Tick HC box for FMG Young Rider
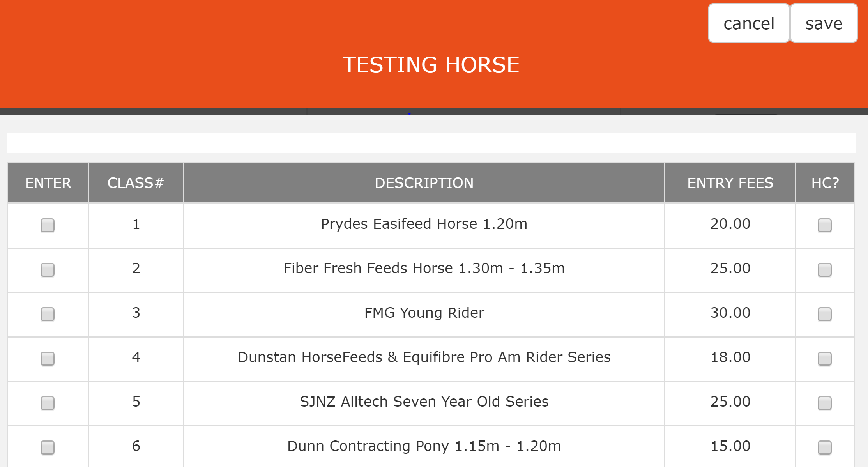This screenshot has height=467, width=868. 824,314
